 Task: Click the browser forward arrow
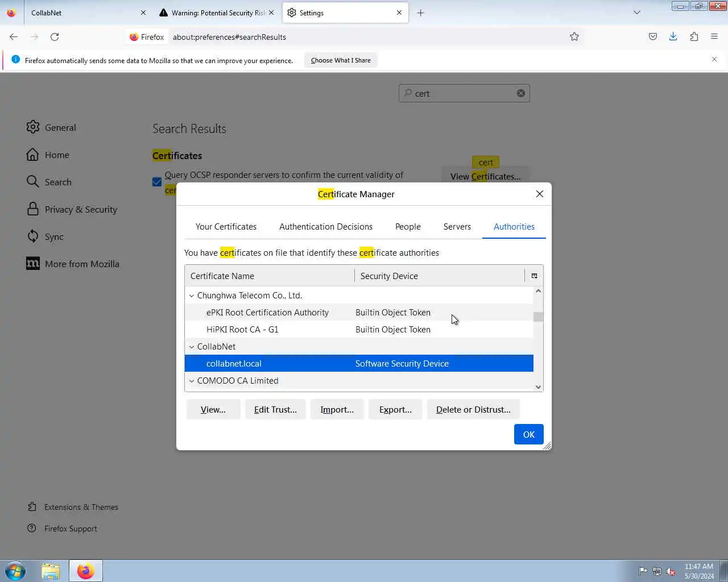click(x=34, y=37)
